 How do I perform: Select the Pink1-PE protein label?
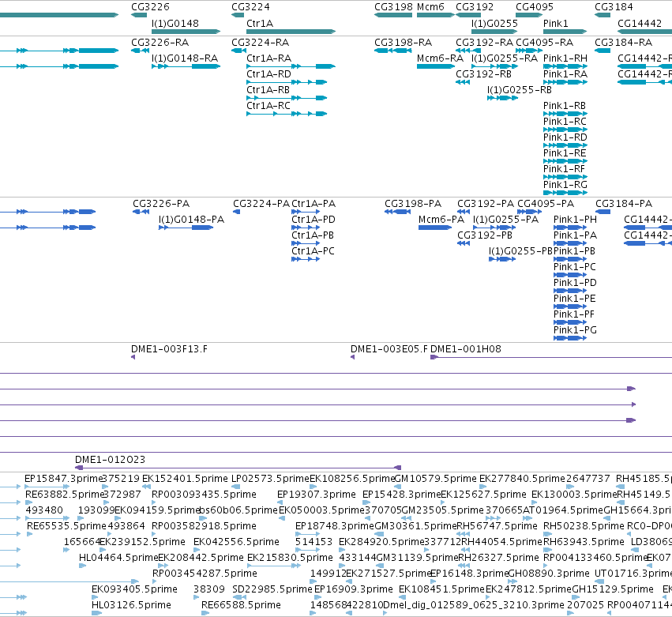tap(575, 298)
